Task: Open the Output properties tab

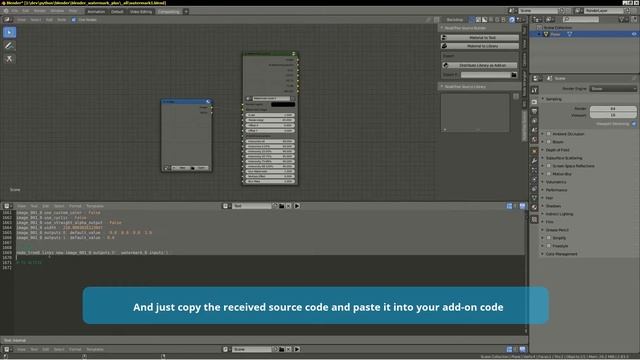Action: (534, 111)
